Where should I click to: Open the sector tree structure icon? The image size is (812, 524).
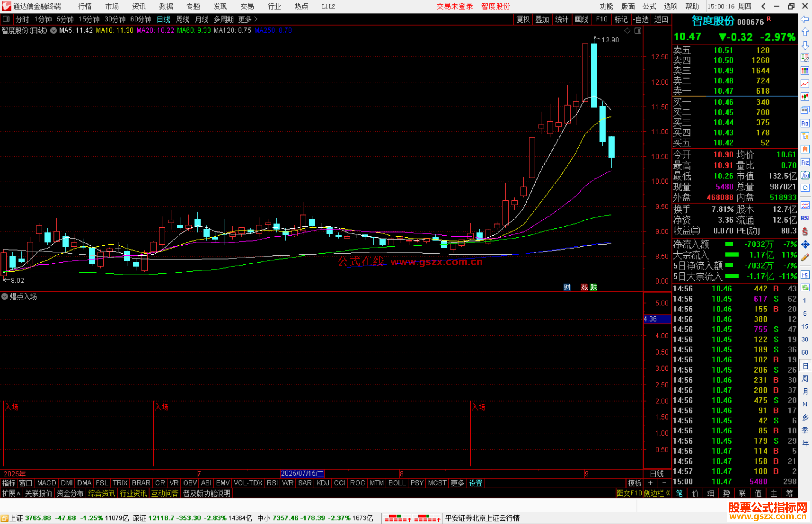click(805, 136)
